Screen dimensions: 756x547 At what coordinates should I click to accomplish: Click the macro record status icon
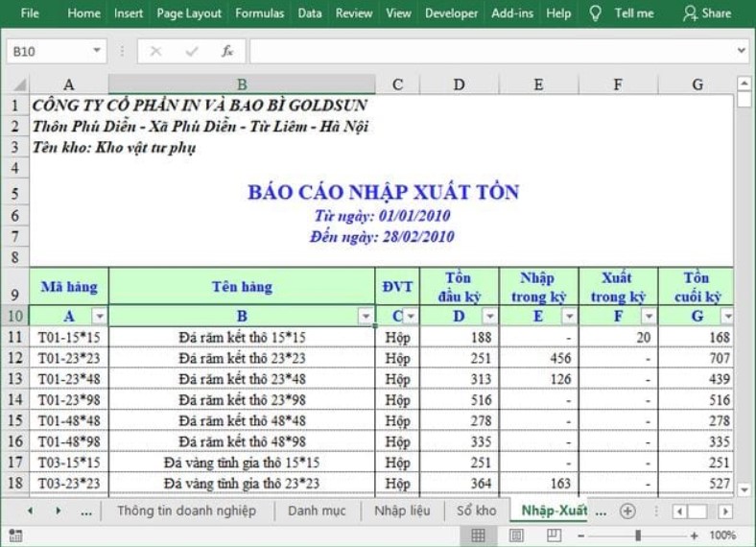(15, 535)
